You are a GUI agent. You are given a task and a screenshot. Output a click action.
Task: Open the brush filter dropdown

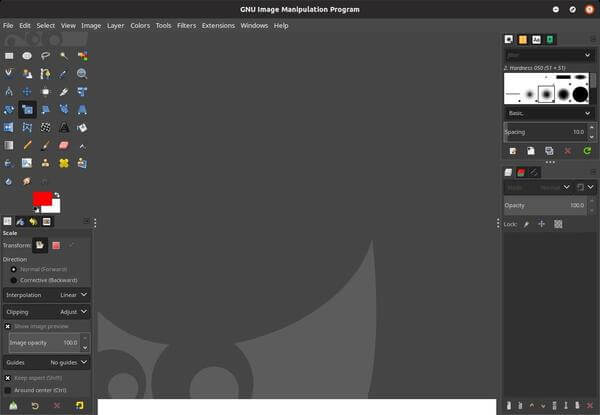(x=587, y=55)
